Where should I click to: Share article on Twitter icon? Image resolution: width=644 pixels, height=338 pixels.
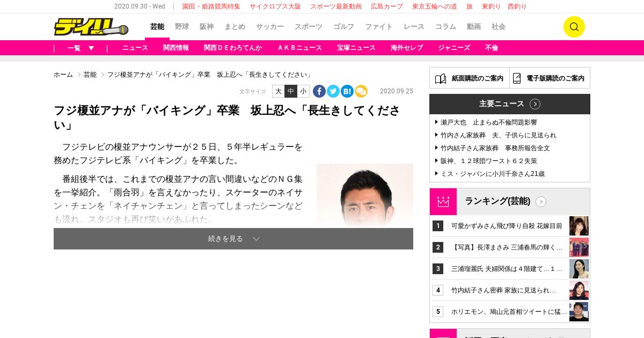point(333,91)
